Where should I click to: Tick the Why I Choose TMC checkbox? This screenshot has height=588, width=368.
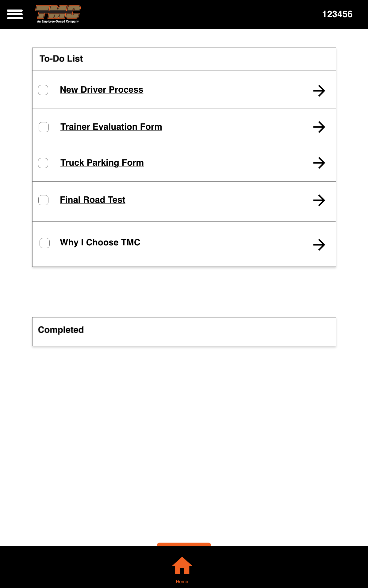pyautogui.click(x=45, y=243)
